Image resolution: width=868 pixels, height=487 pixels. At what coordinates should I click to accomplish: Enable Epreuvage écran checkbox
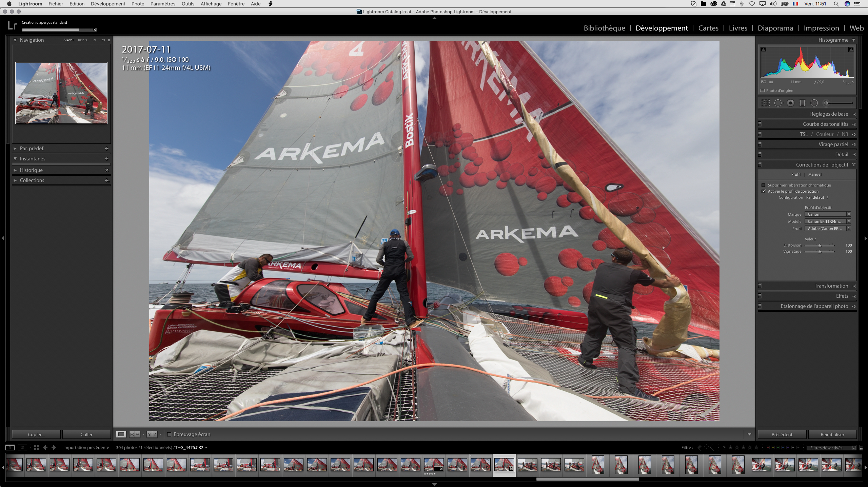[169, 434]
